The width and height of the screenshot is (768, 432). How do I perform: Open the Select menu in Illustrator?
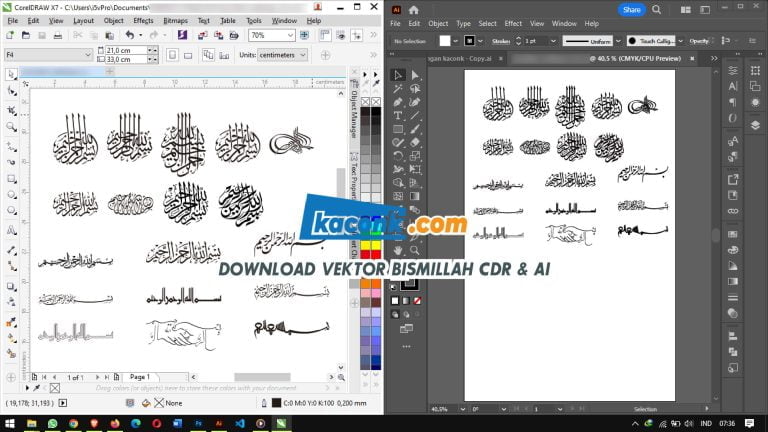[487, 24]
